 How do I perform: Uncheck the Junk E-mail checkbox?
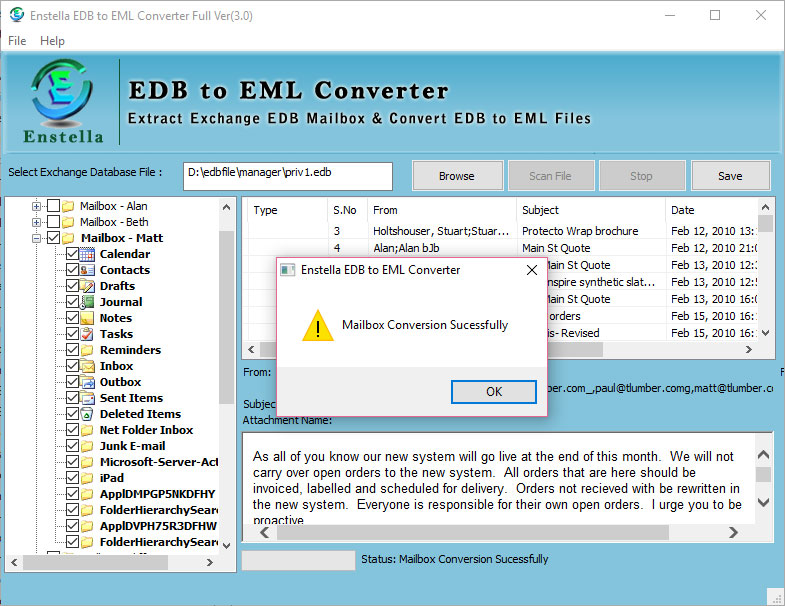(x=72, y=446)
